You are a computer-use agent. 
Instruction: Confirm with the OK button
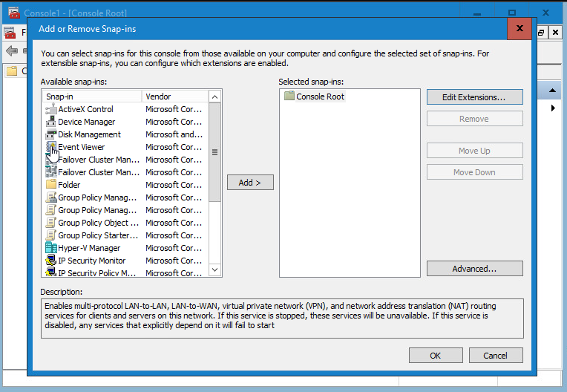tap(435, 356)
